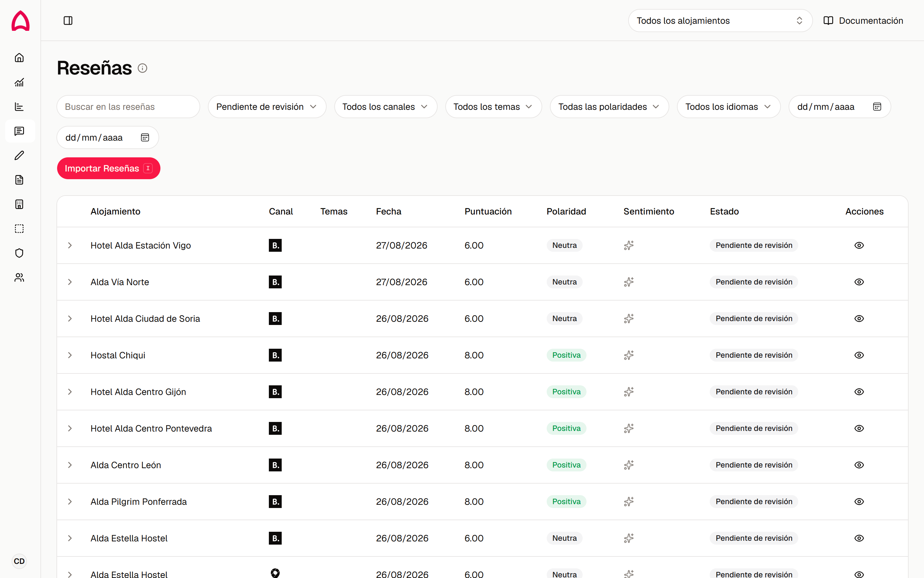Screen dimensions: 924x578
Task: Click Pendiente de revisión badge for Alda Centro León
Action: [x=754, y=465]
